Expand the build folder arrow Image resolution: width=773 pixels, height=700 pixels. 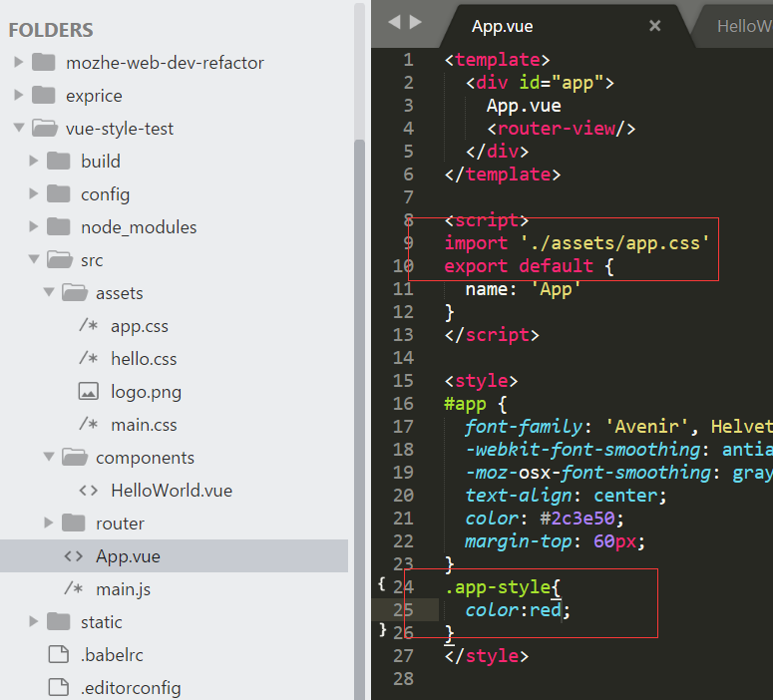click(x=34, y=161)
